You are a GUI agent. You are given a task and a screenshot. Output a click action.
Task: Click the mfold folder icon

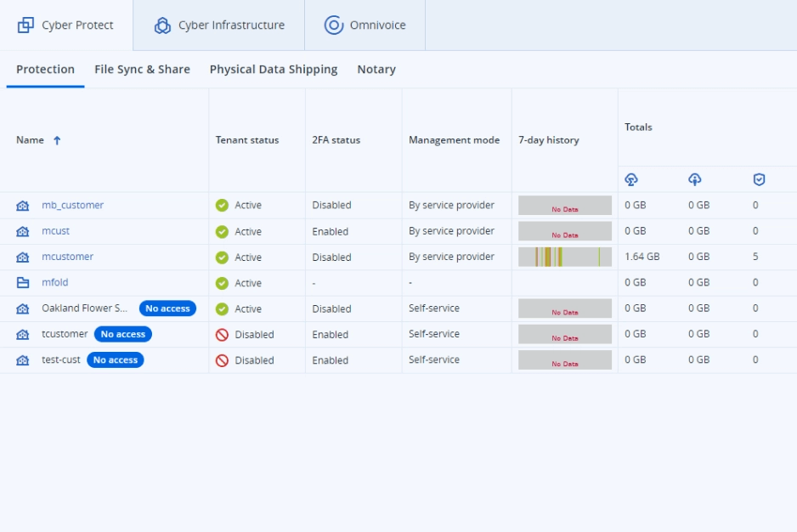click(23, 283)
